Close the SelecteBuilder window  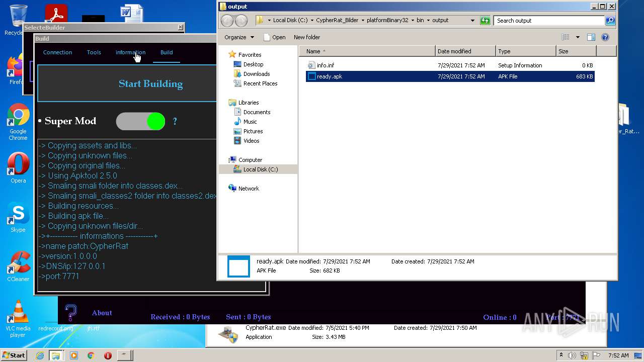[181, 27]
